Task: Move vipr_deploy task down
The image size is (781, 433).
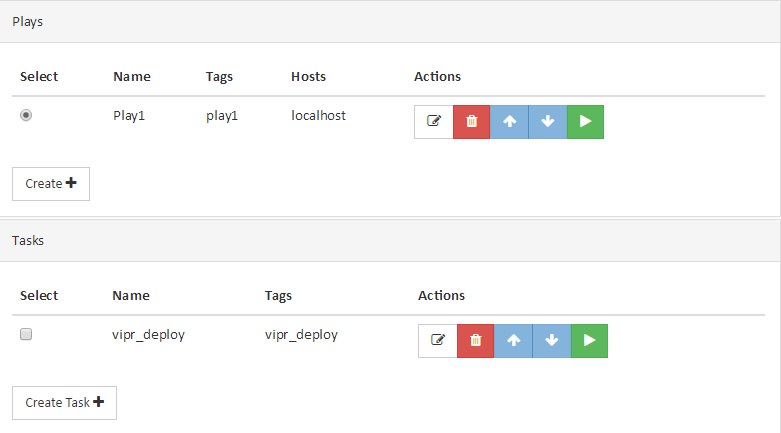Action: [x=552, y=341]
